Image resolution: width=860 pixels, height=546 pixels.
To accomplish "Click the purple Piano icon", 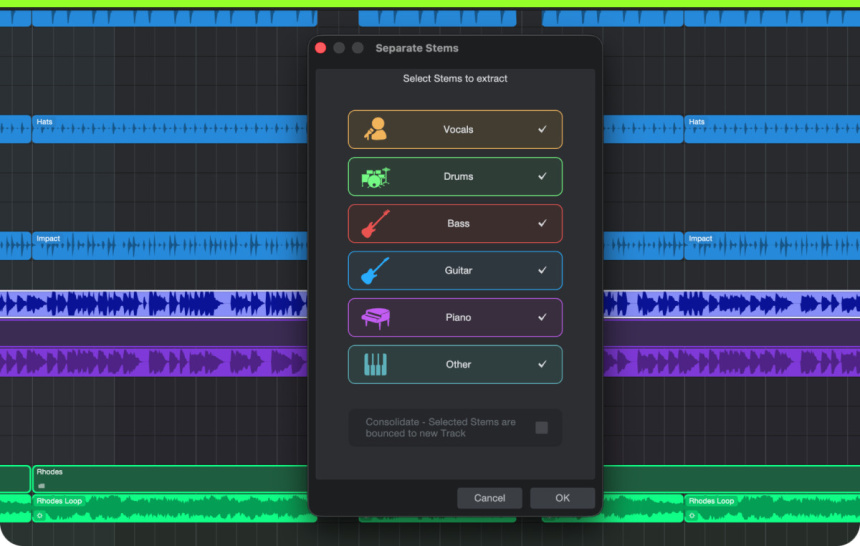I will (376, 318).
